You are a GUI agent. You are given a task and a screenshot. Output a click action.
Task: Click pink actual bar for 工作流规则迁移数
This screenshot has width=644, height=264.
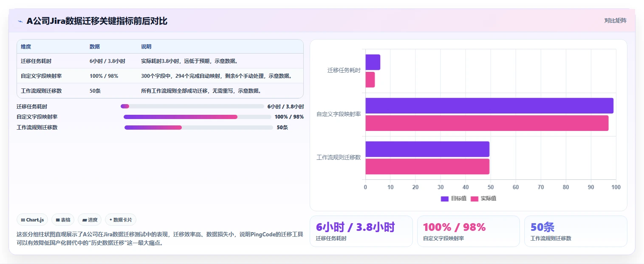pyautogui.click(x=427, y=167)
